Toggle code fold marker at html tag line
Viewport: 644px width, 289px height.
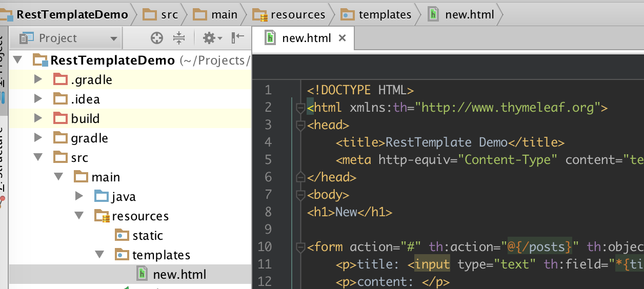pos(300,108)
